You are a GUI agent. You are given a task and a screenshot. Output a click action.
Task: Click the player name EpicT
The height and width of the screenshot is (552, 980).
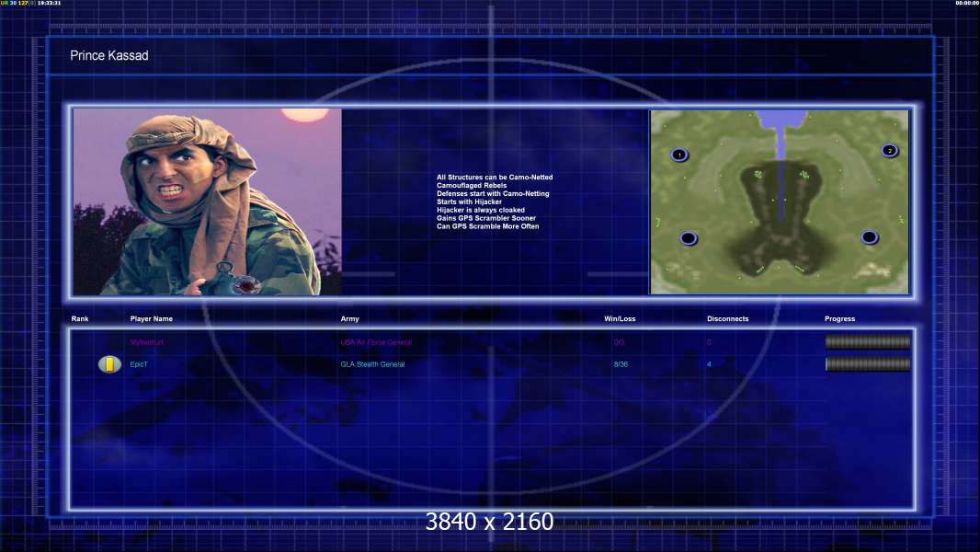139,364
